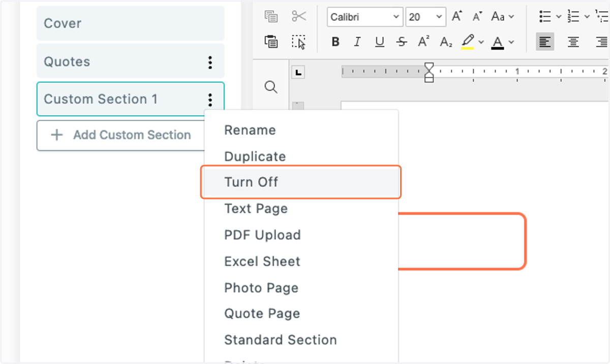Apply yellow text highlight color
Viewport: 610px width, 364px height.
coord(468,42)
